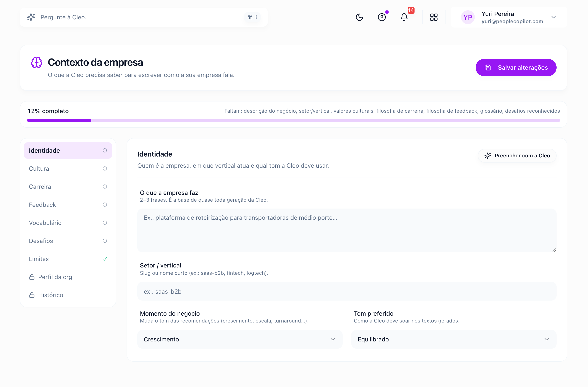The width and height of the screenshot is (588, 387).
Task: Click the textarea resize handle corner
Action: pos(554,250)
